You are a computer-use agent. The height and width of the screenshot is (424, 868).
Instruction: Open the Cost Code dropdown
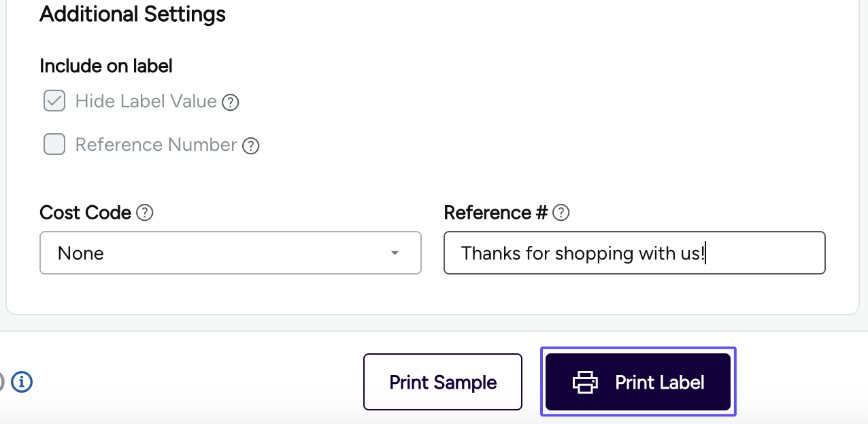click(230, 253)
